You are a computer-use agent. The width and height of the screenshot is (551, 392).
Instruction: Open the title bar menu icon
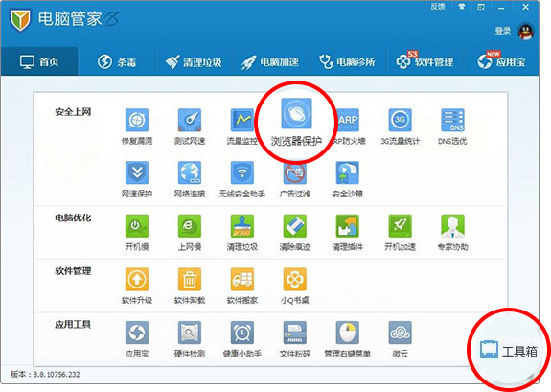pos(481,7)
